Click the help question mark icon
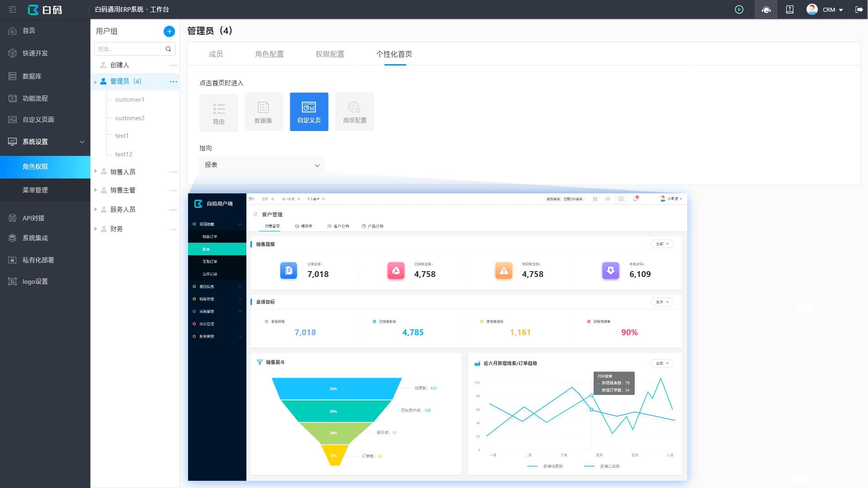This screenshot has height=488, width=868. coord(790,9)
